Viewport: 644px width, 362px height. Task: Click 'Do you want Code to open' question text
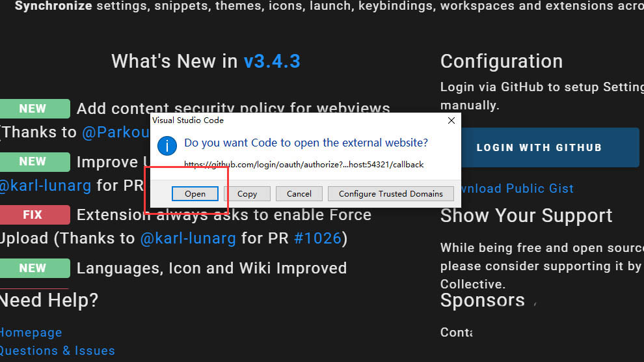306,143
